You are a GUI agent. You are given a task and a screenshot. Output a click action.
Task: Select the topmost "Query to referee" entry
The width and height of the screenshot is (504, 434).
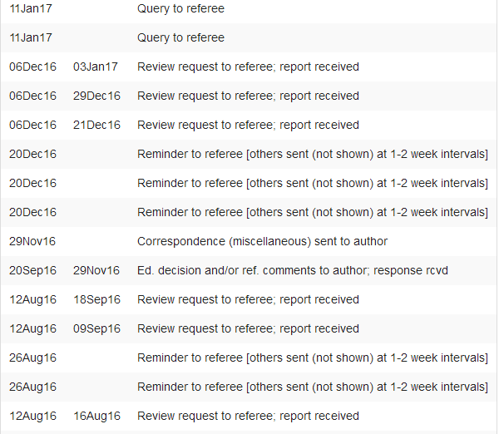pos(180,8)
